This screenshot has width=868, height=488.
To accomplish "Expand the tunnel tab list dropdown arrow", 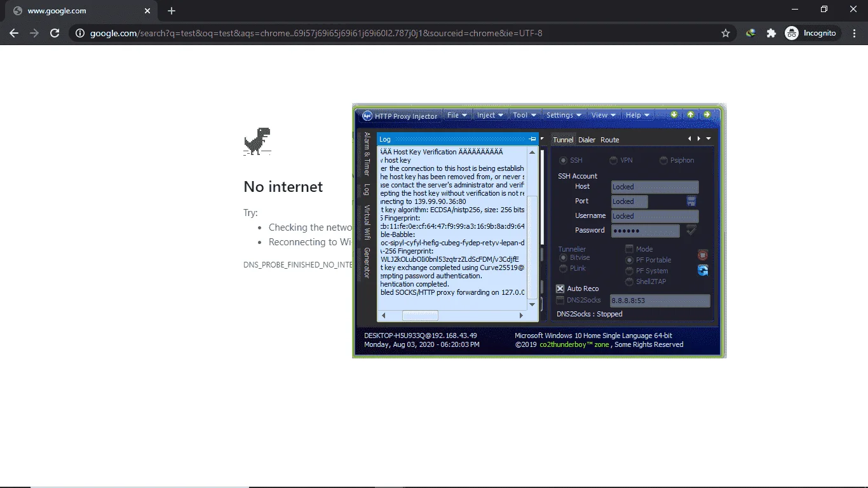I will (x=709, y=139).
